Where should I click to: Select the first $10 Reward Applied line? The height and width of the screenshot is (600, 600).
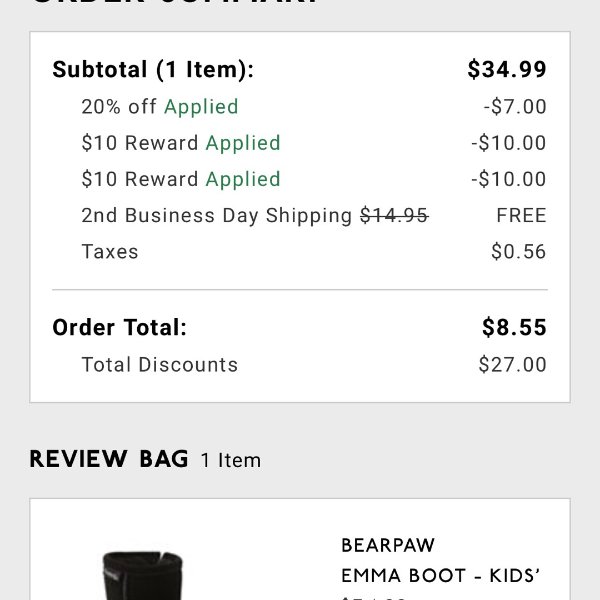pyautogui.click(x=181, y=143)
